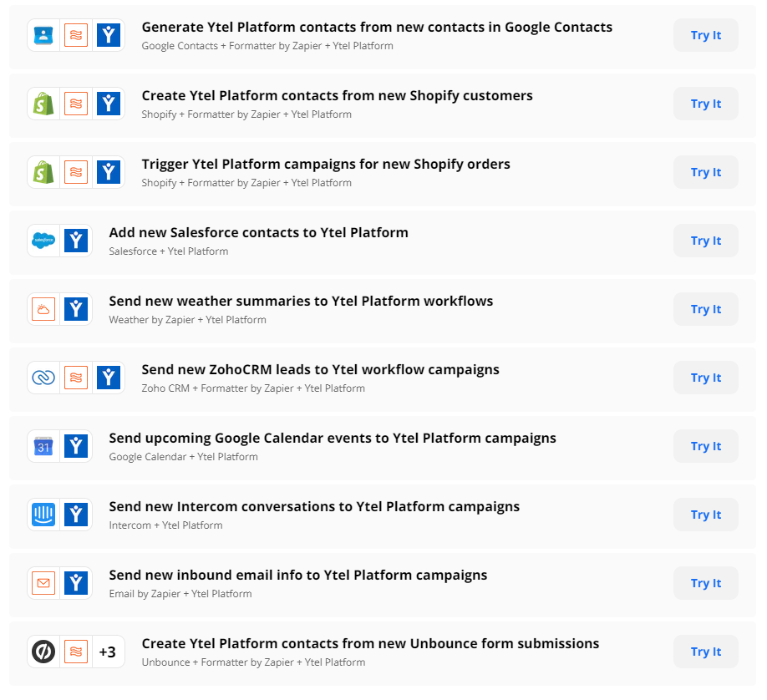Click 'Salesforce + Ytel Platform' subtitle
This screenshot has height=700, width=767.
pos(168,251)
